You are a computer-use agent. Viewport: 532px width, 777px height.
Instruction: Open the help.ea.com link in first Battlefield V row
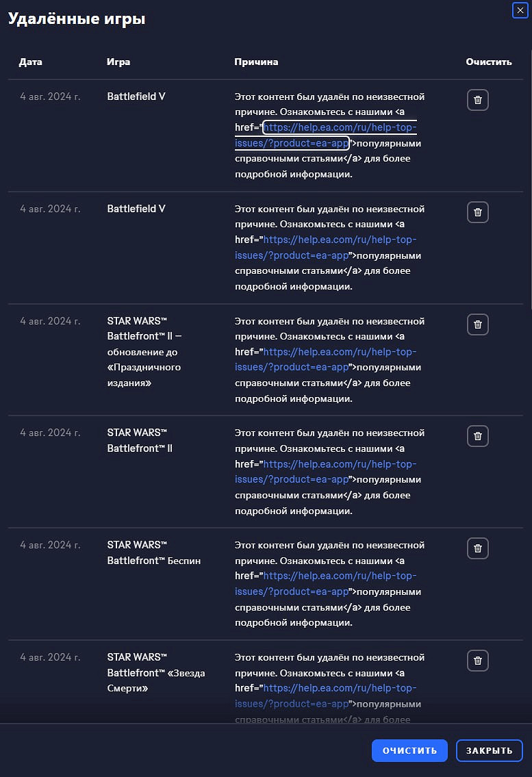[340, 128]
